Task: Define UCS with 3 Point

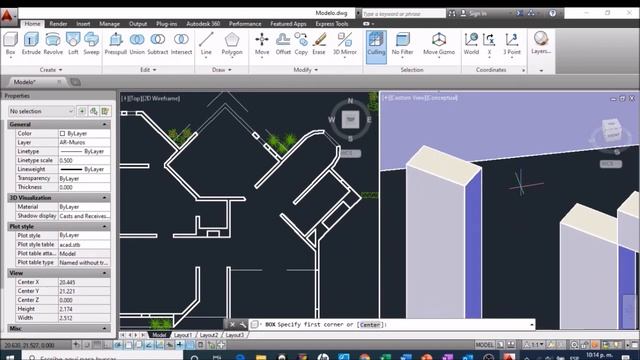Action: click(x=512, y=44)
